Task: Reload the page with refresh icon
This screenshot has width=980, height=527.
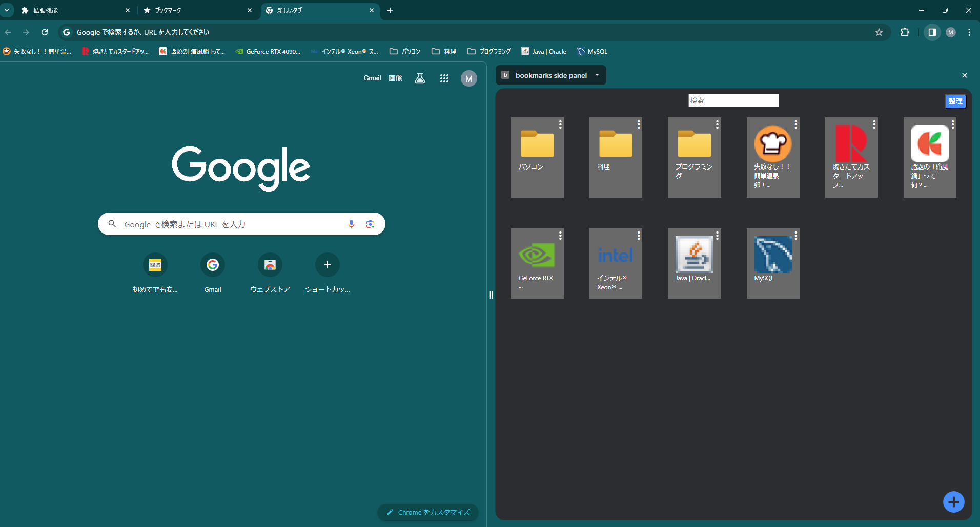Action: (x=45, y=32)
